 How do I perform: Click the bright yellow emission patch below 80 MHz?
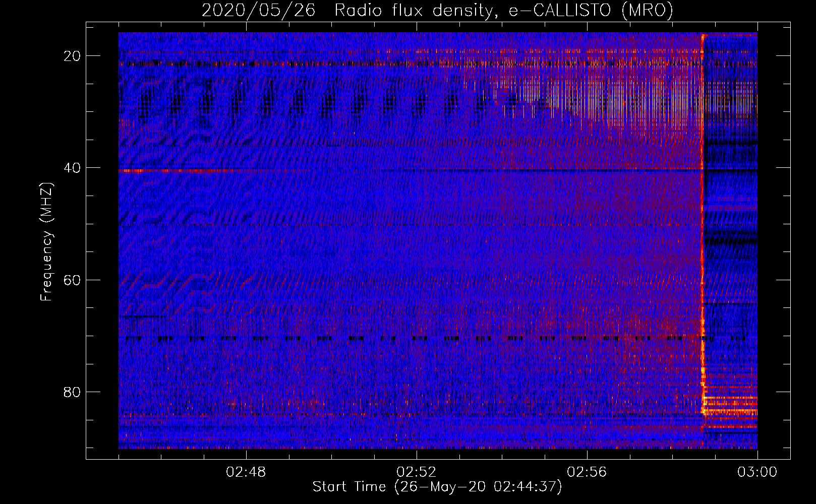(x=730, y=406)
